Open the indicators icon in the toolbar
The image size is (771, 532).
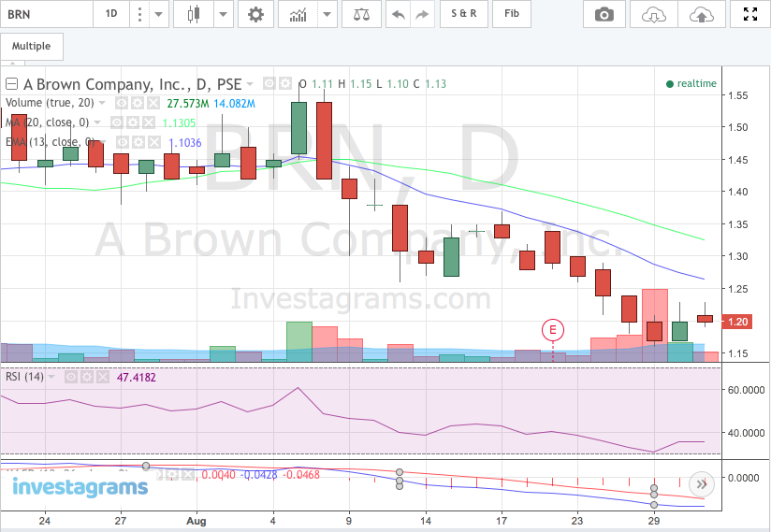pyautogui.click(x=298, y=14)
